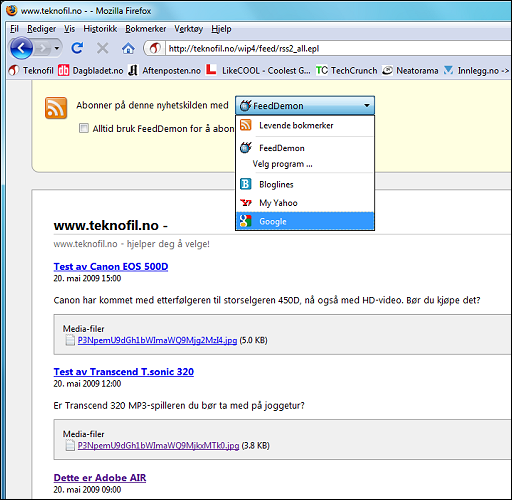Open the Historikk menu
This screenshot has width=512, height=500.
click(100, 29)
